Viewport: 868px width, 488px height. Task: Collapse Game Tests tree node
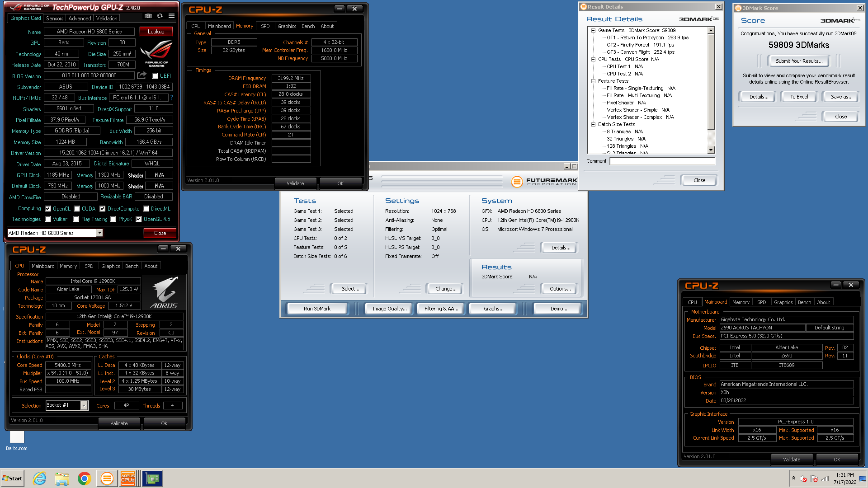(x=593, y=30)
